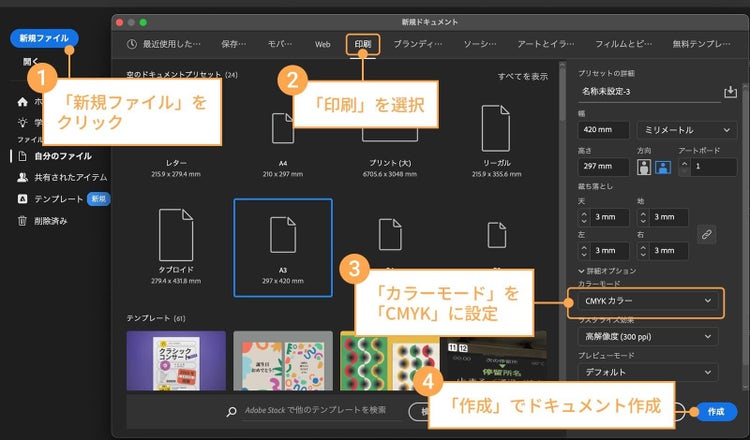Switch to the モバイル tab
Viewport: 750px width, 440px height.
pos(280,44)
